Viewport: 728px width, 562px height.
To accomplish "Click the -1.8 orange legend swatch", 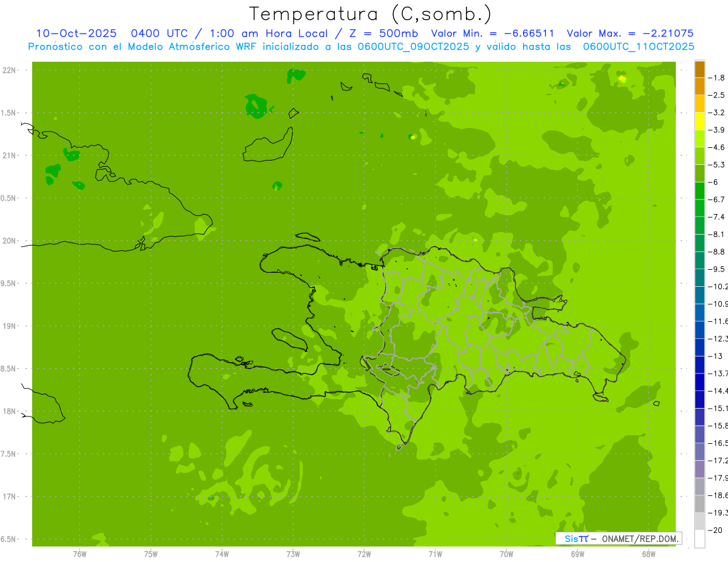I will pyautogui.click(x=699, y=69).
